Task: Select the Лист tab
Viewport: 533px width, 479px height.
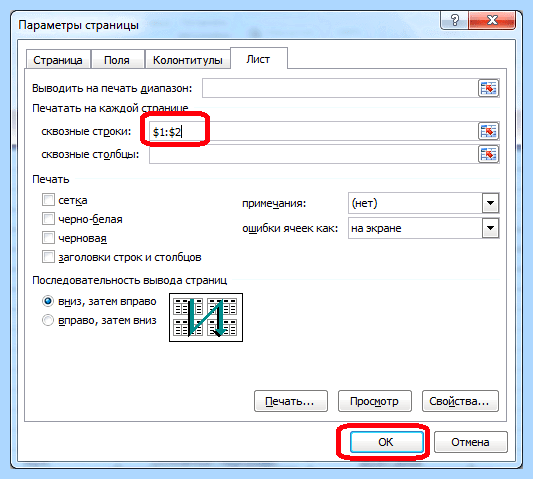Action: (x=259, y=59)
